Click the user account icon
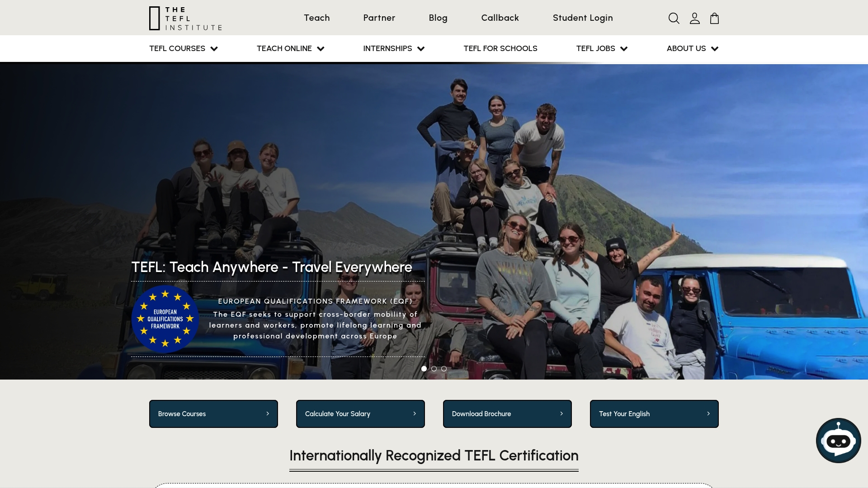Screen dimensions: 868x488 (x=694, y=18)
